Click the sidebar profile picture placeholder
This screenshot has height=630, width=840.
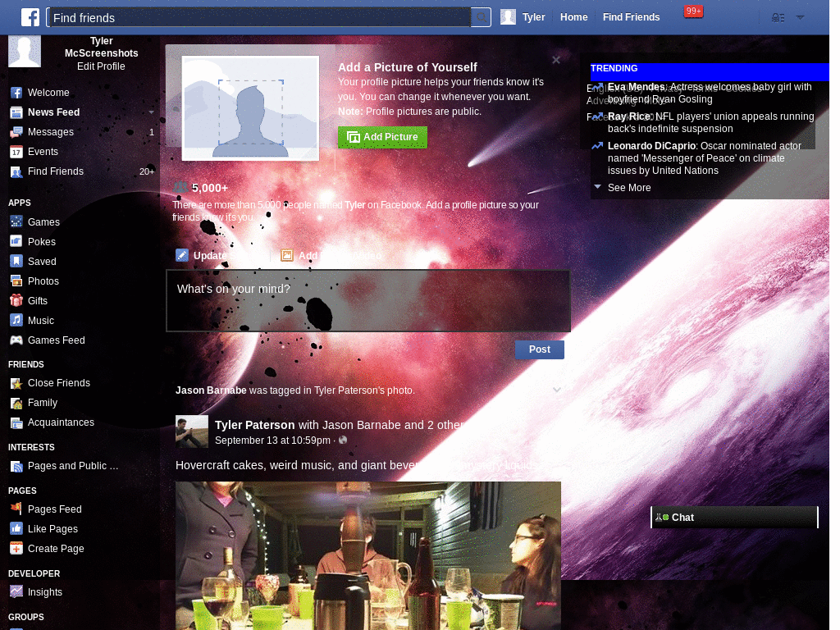[x=24, y=52]
